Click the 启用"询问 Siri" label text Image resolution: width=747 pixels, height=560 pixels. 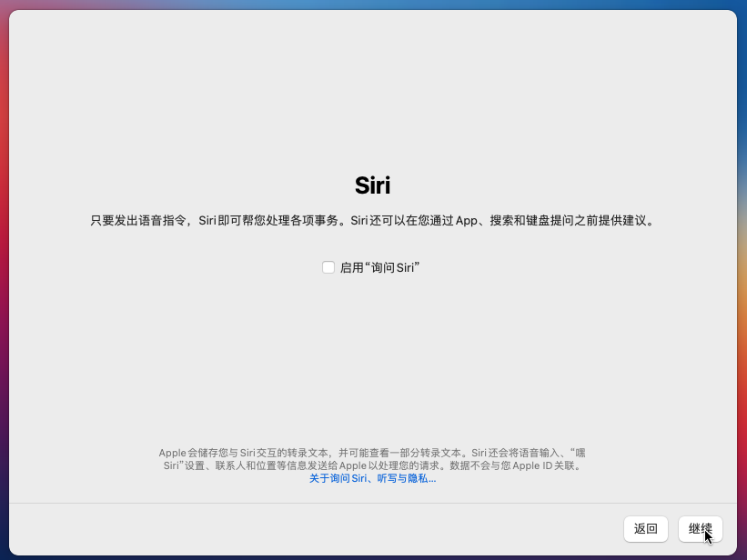pos(379,267)
